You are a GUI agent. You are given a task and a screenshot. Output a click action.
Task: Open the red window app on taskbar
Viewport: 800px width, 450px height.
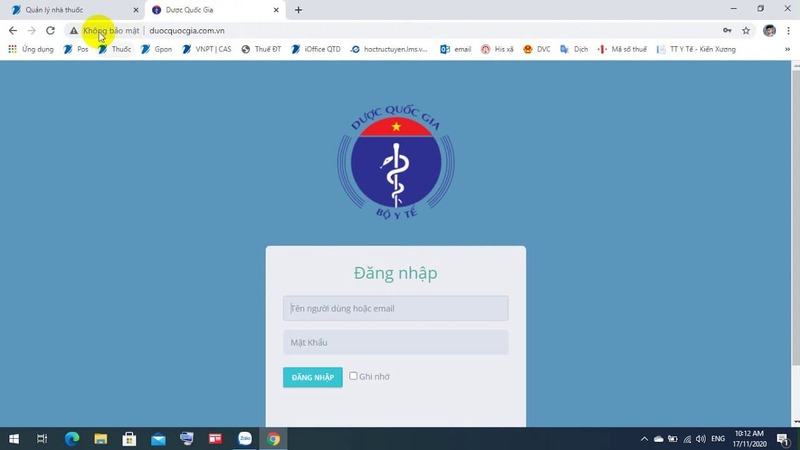point(215,439)
